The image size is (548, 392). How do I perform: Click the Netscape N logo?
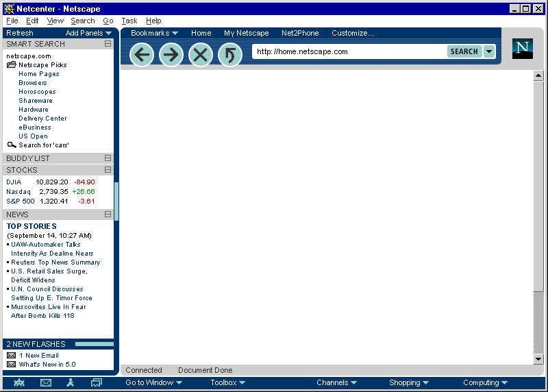[x=523, y=49]
